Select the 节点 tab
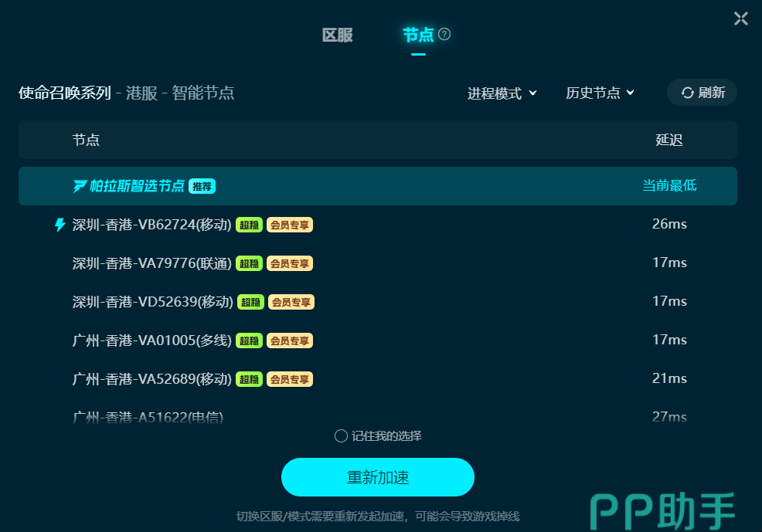 tap(418, 35)
